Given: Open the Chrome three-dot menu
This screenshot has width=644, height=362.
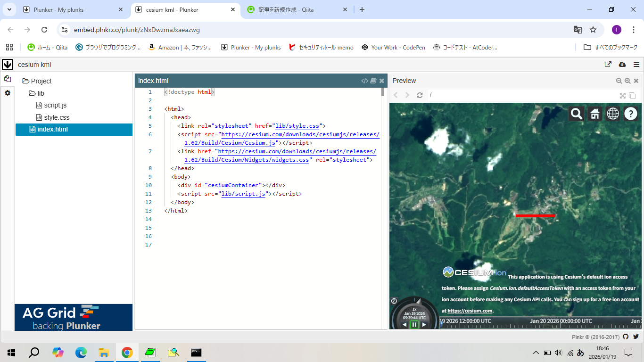Looking at the screenshot, I should tap(633, 30).
